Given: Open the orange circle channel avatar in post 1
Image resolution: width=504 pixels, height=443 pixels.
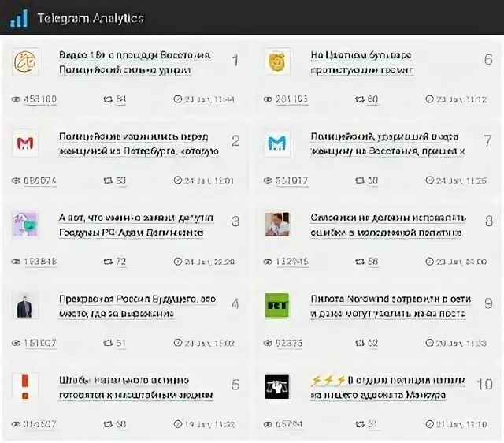Looking at the screenshot, I should tap(25, 61).
